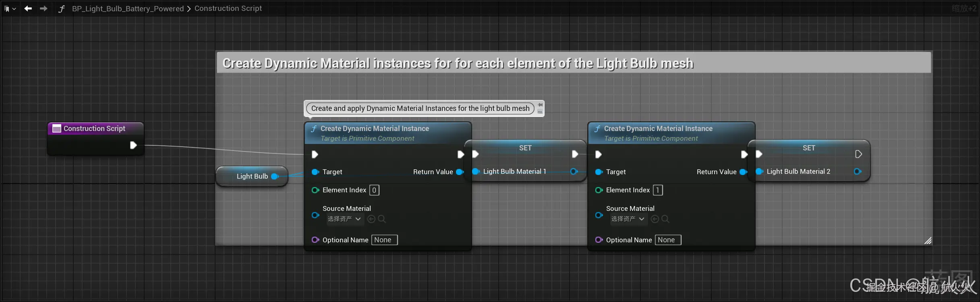Browse to asset magnifier on second node's Source Material
980x302 pixels.
click(665, 219)
